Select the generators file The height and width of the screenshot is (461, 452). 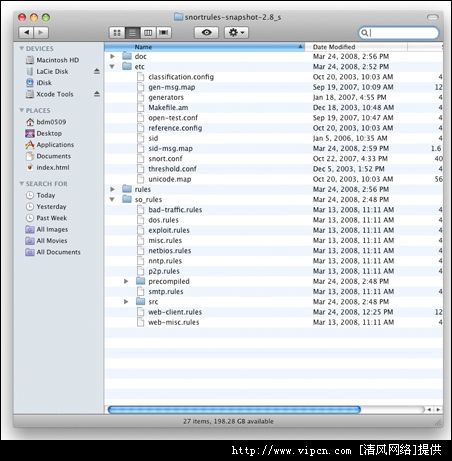point(166,98)
